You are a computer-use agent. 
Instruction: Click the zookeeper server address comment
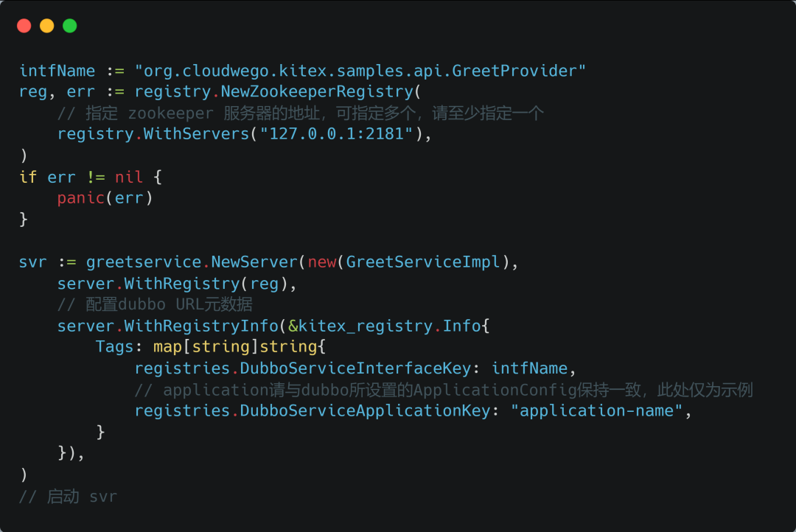(300, 113)
